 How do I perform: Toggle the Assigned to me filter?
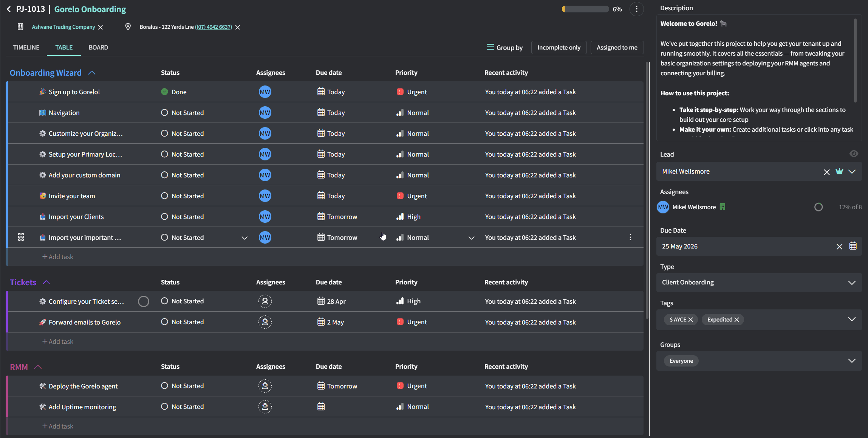pyautogui.click(x=617, y=47)
